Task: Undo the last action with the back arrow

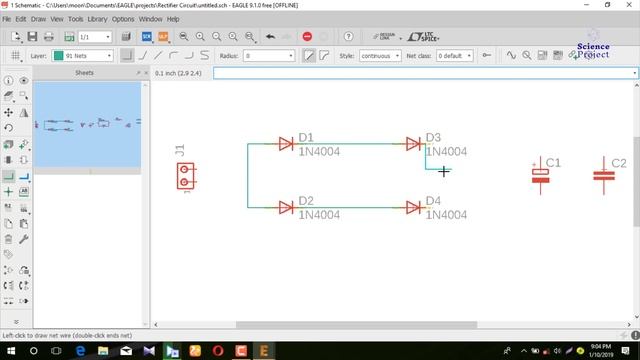Action: (x=270, y=37)
